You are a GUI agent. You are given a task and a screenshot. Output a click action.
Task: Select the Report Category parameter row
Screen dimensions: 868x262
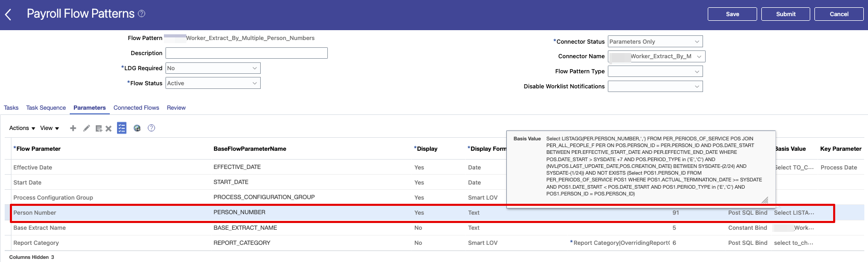(x=435, y=243)
